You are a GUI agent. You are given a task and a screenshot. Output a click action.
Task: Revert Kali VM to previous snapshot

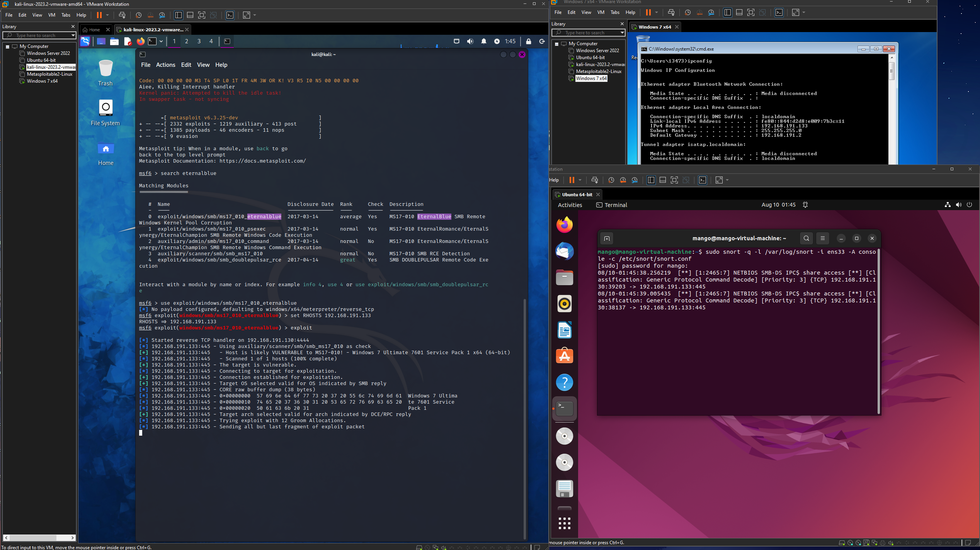tap(150, 15)
